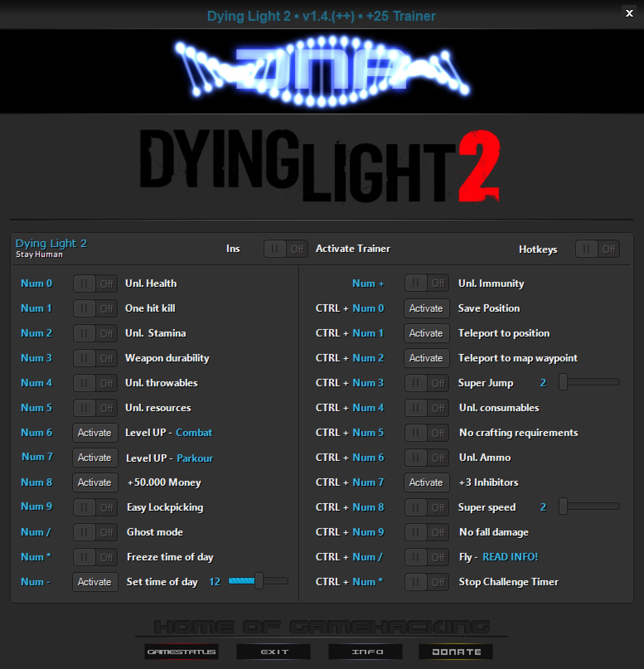Toggle Unl. Ammo switch
The image size is (644, 669).
click(x=427, y=458)
